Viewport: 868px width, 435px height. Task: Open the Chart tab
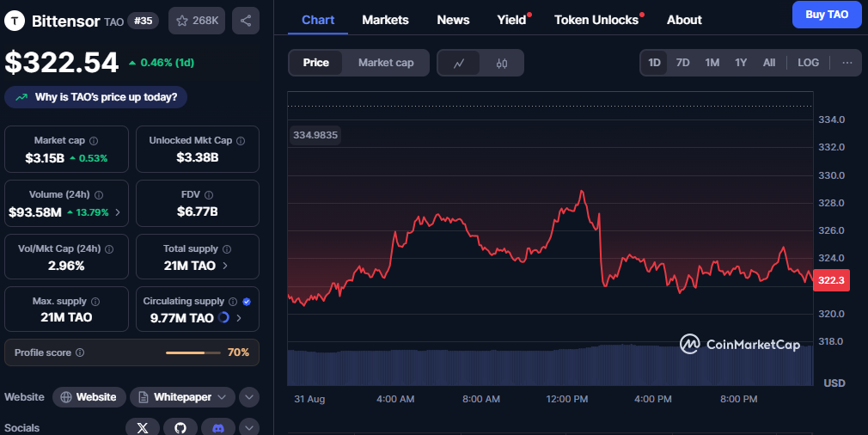pos(318,20)
